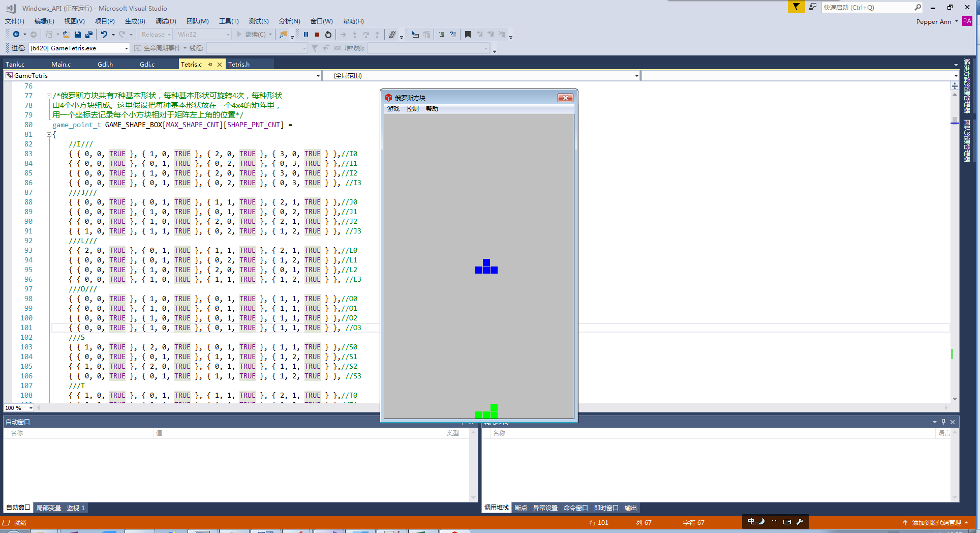Click the Open File folder icon

point(66,35)
